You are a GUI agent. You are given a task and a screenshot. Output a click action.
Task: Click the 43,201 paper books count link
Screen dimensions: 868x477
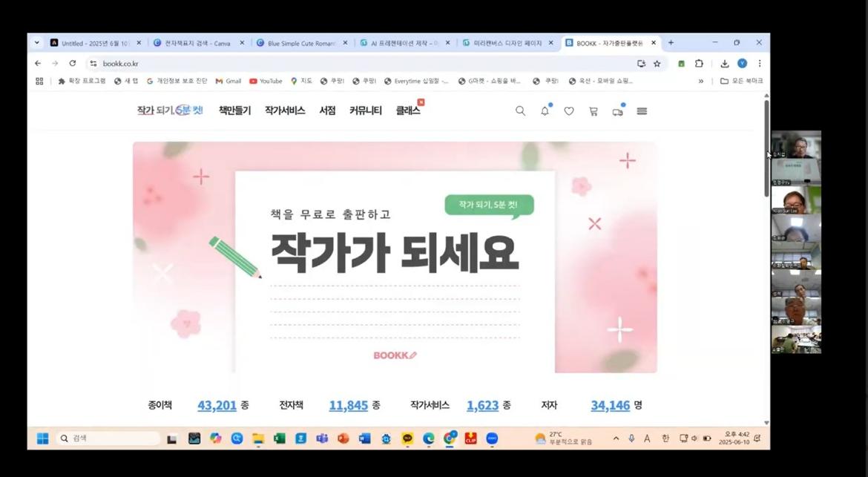217,405
